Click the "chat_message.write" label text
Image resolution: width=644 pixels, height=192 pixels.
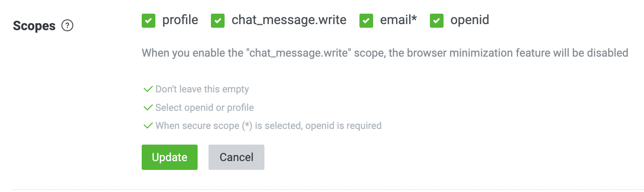(x=289, y=20)
